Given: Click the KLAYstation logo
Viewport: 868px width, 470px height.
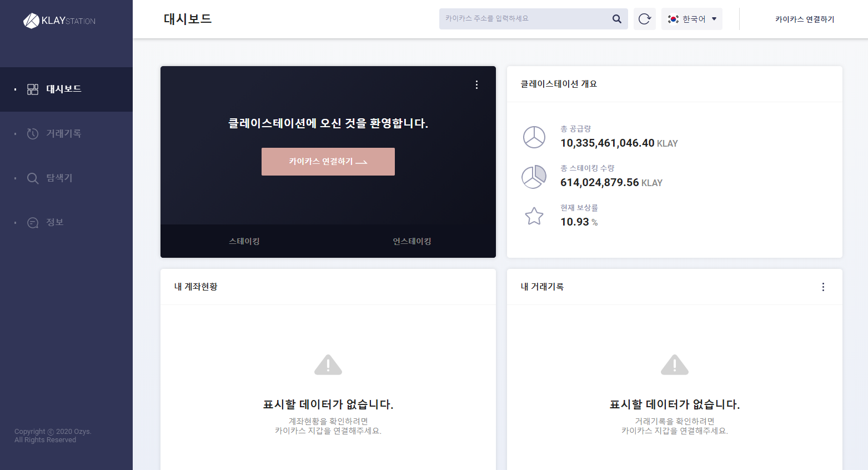Looking at the screenshot, I should click(x=59, y=21).
